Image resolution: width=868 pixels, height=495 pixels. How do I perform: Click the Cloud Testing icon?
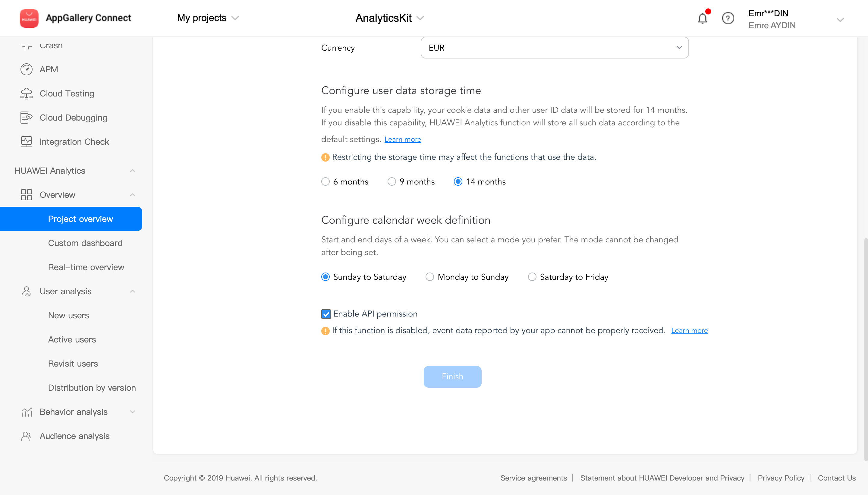point(27,93)
